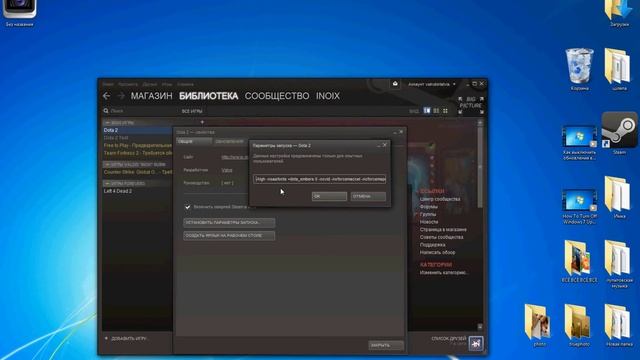
Task: Switch library to detail view icon
Action: [x=427, y=111]
